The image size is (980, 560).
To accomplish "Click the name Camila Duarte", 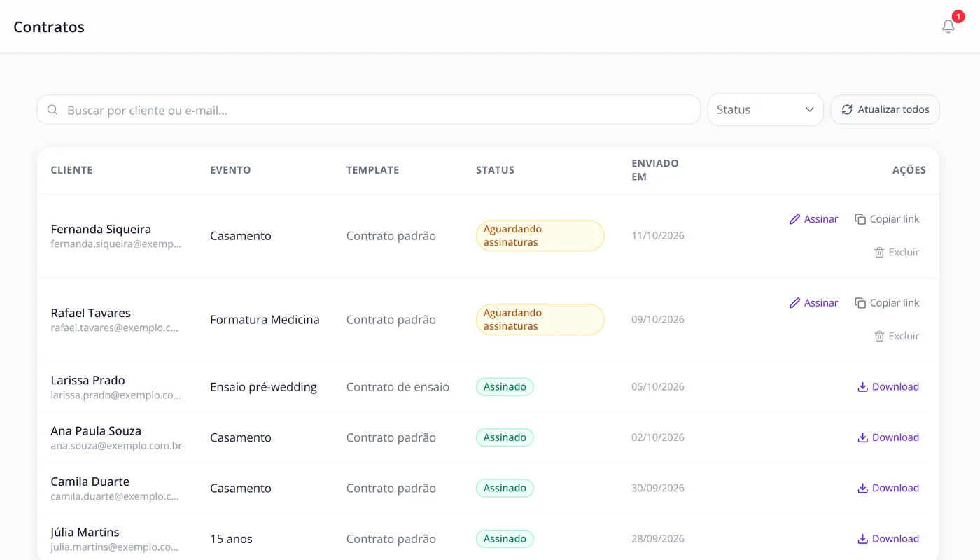I will pos(90,482).
